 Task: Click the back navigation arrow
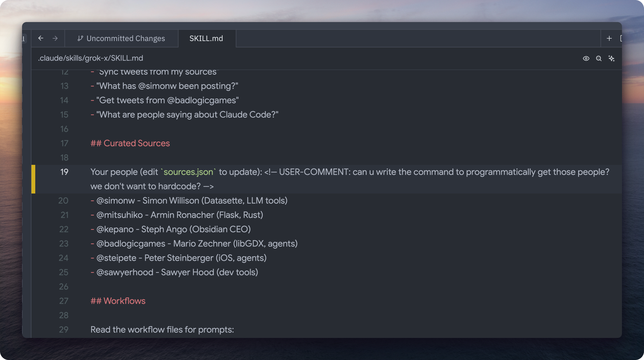41,38
